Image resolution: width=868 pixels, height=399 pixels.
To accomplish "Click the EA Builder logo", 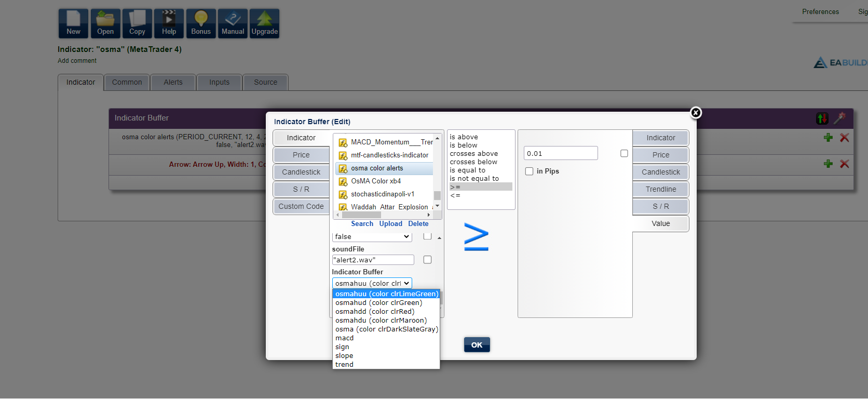I will pos(840,63).
